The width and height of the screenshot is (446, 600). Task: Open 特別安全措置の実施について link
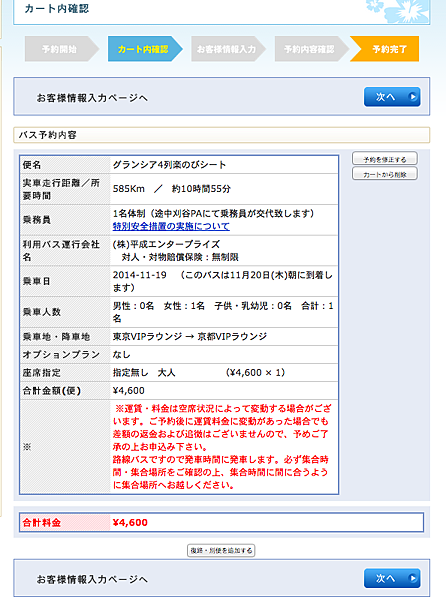click(x=171, y=227)
